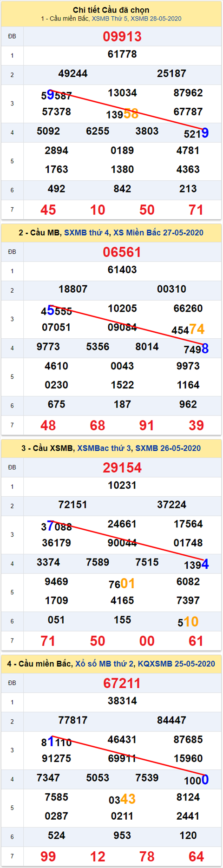Select fourth prize number 3374
The width and height of the screenshot is (223, 868).
click(48, 562)
